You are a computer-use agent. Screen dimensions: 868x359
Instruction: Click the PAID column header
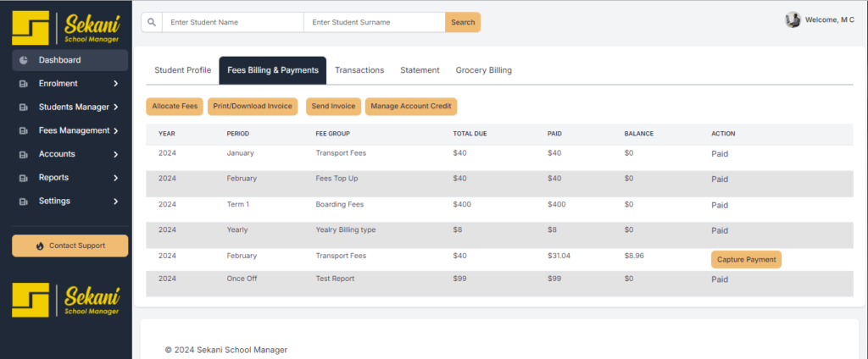pos(554,134)
